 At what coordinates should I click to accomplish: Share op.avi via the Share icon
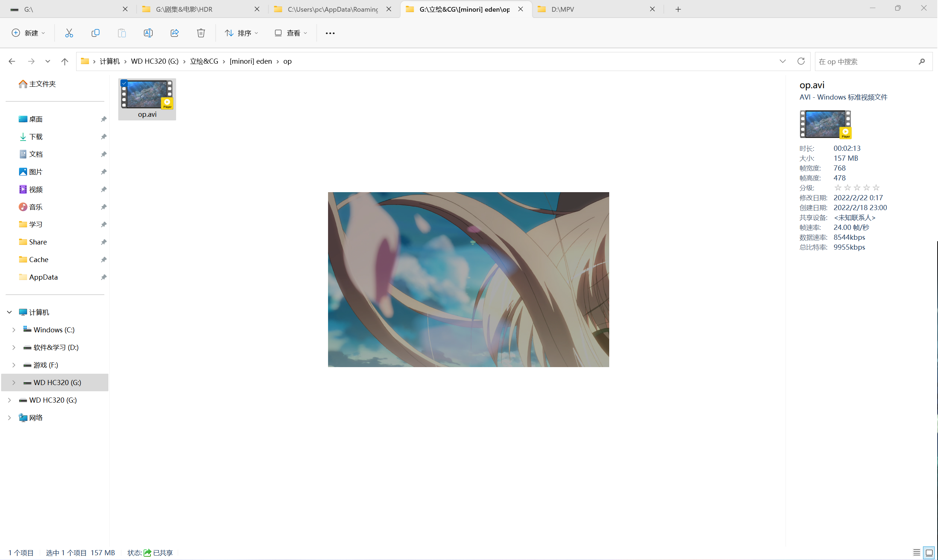[174, 33]
